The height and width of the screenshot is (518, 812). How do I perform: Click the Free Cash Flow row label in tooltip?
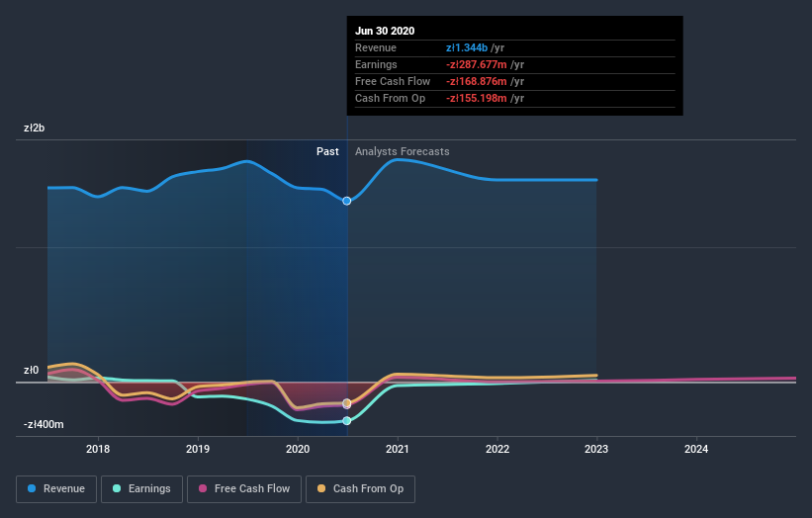(393, 81)
